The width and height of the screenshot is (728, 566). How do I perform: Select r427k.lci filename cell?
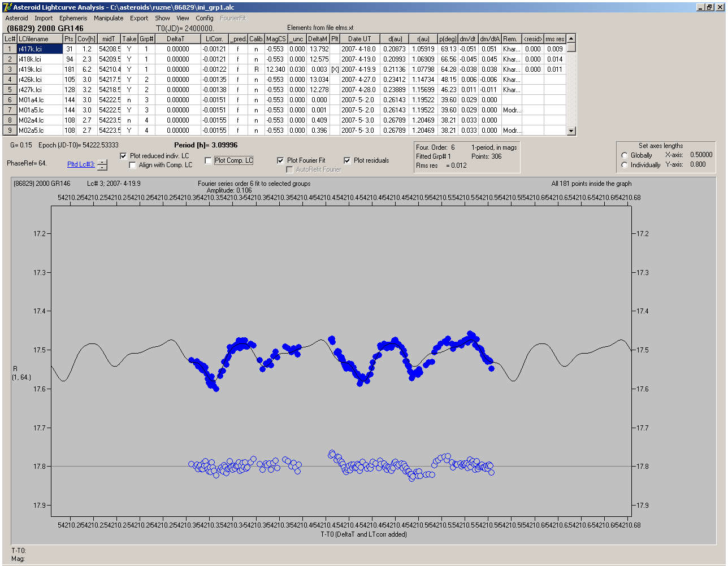(40, 90)
